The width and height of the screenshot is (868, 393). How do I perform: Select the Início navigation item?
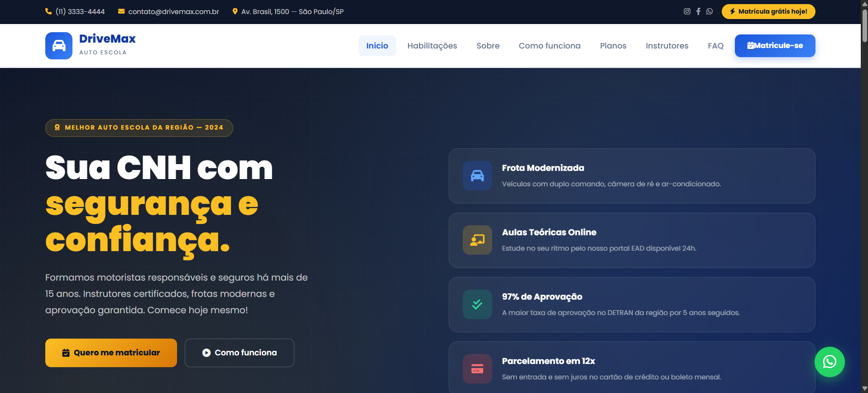coord(377,46)
